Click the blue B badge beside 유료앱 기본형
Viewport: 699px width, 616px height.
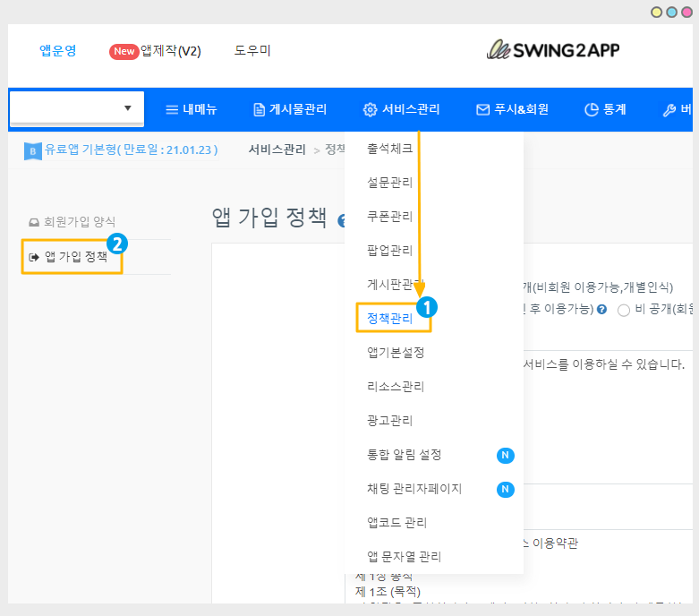pyautogui.click(x=32, y=150)
